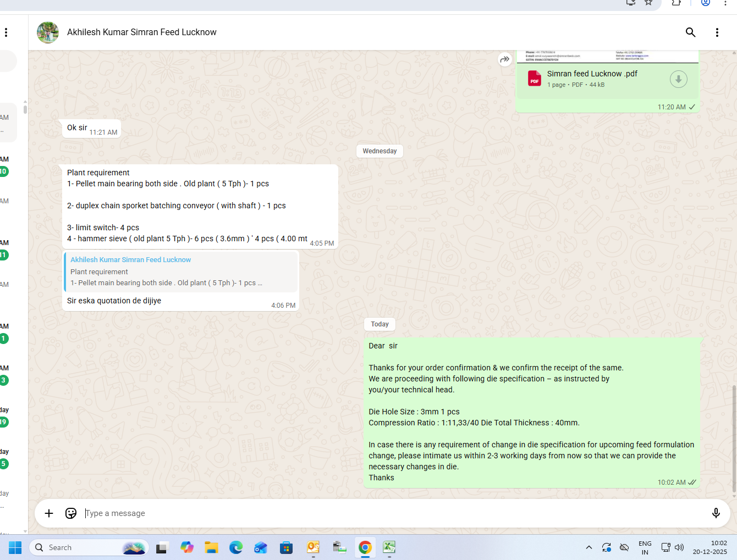This screenshot has width=737, height=560.
Task: Expand the system tray hidden icons chevron
Action: (x=588, y=547)
